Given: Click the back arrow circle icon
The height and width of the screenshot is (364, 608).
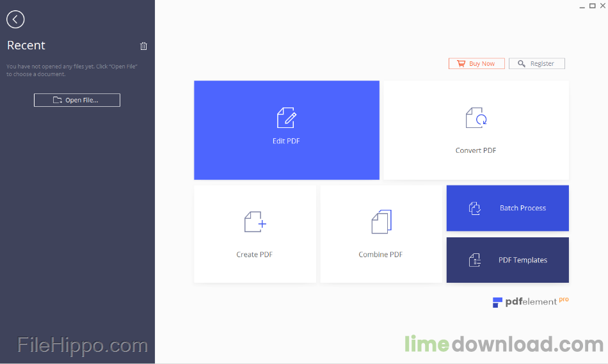Looking at the screenshot, I should point(15,19).
